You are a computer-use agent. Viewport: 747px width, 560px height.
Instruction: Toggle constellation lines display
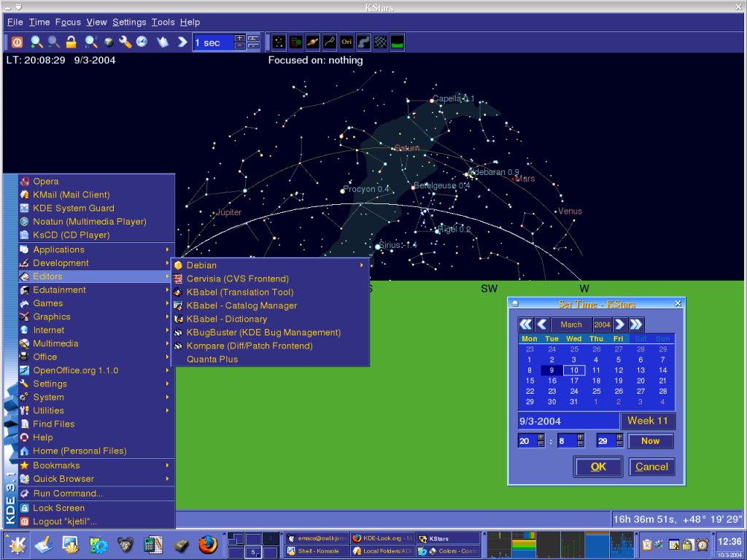point(330,42)
